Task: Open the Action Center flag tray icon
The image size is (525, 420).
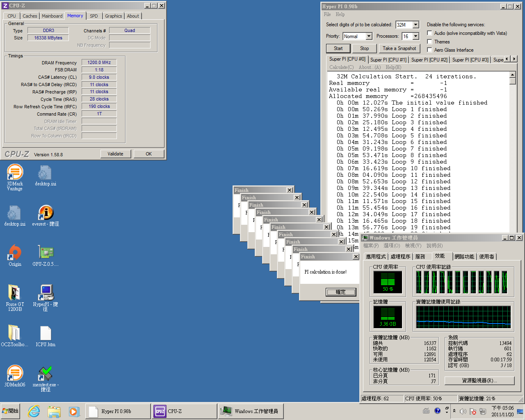Action: click(x=473, y=411)
